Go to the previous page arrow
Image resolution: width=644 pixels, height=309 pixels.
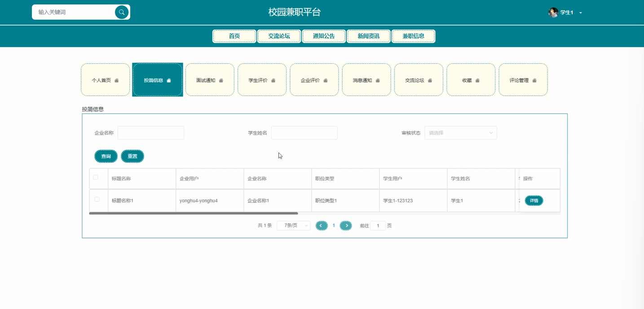tap(322, 226)
